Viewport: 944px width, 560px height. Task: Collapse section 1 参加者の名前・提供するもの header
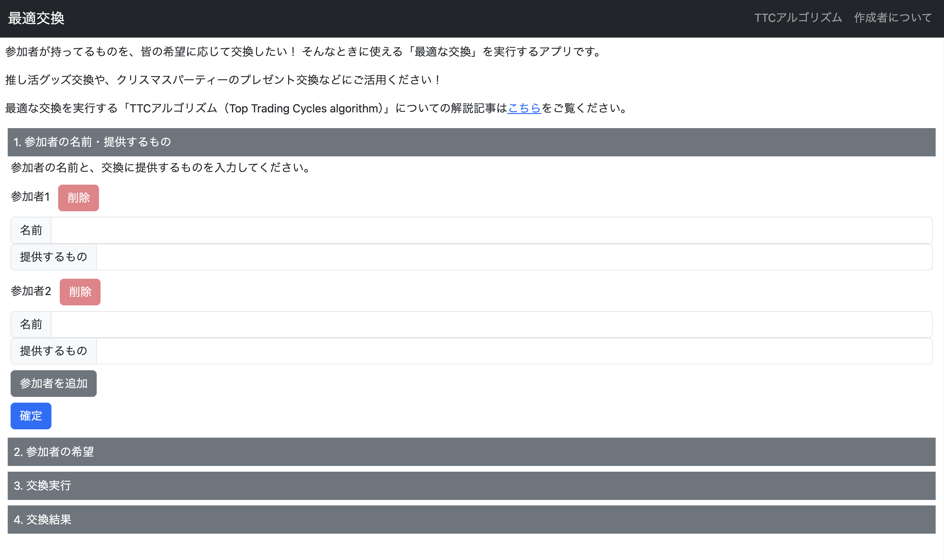point(471,142)
